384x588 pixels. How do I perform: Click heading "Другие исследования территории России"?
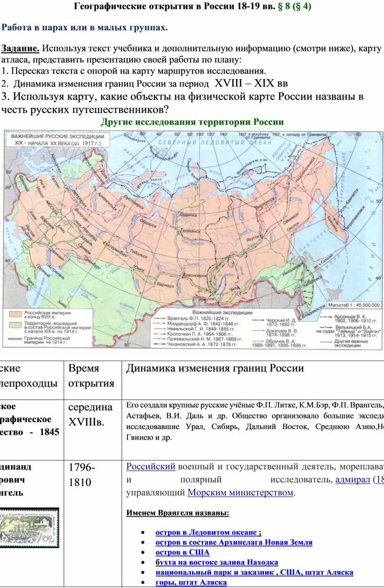point(192,122)
